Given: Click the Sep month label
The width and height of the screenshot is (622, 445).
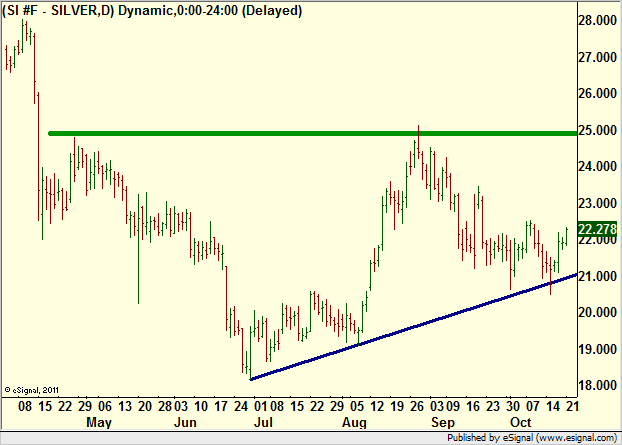Looking at the screenshot, I should pos(443,423).
